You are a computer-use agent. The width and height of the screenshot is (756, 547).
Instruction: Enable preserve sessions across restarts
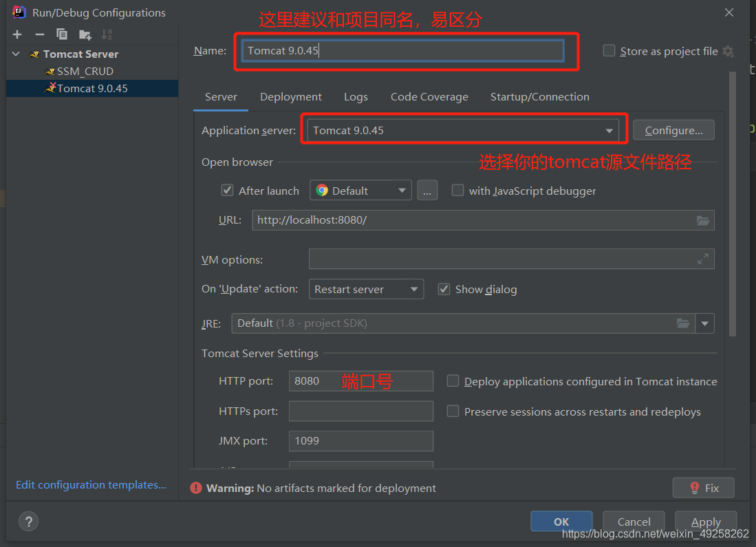pyautogui.click(x=453, y=411)
